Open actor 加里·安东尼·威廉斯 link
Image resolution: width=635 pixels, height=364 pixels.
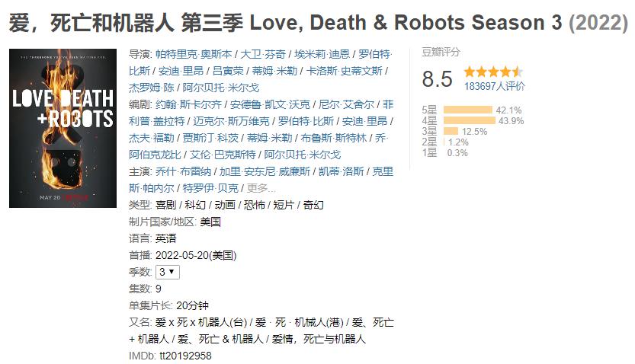[265, 171]
